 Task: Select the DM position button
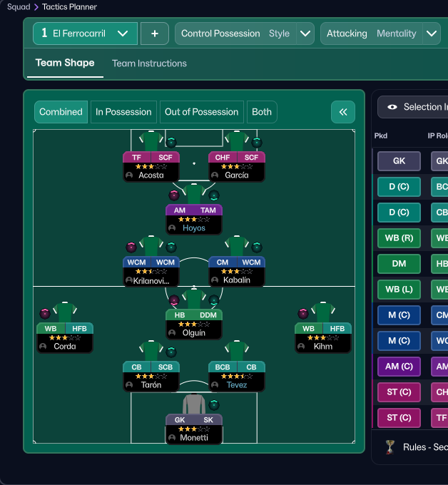point(399,264)
